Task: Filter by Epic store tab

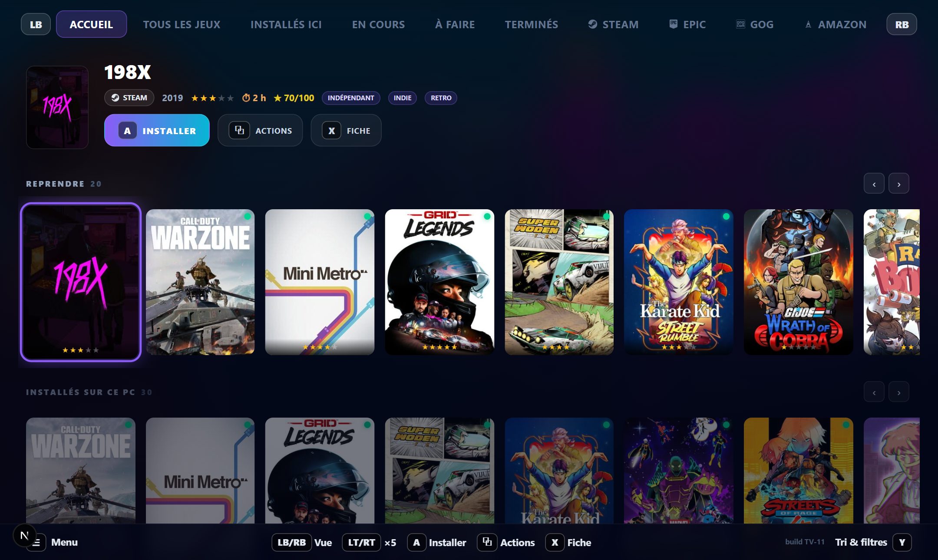Action: pos(687,24)
